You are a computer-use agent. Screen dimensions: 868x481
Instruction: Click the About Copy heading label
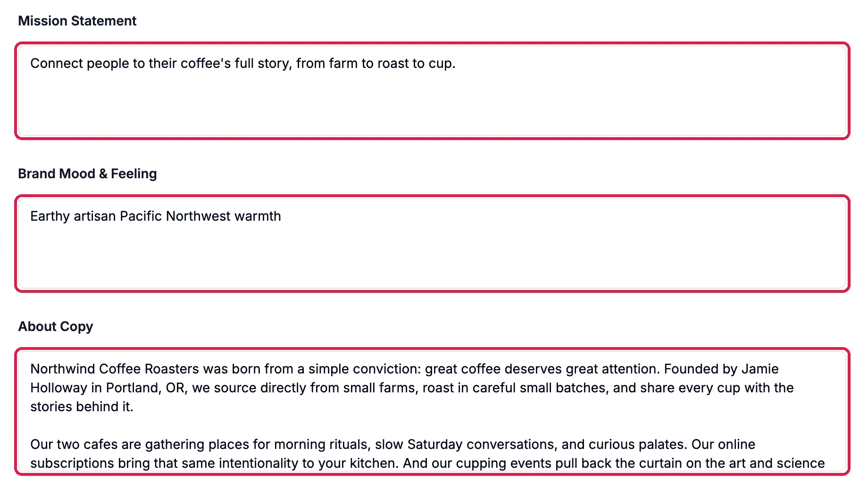click(55, 326)
